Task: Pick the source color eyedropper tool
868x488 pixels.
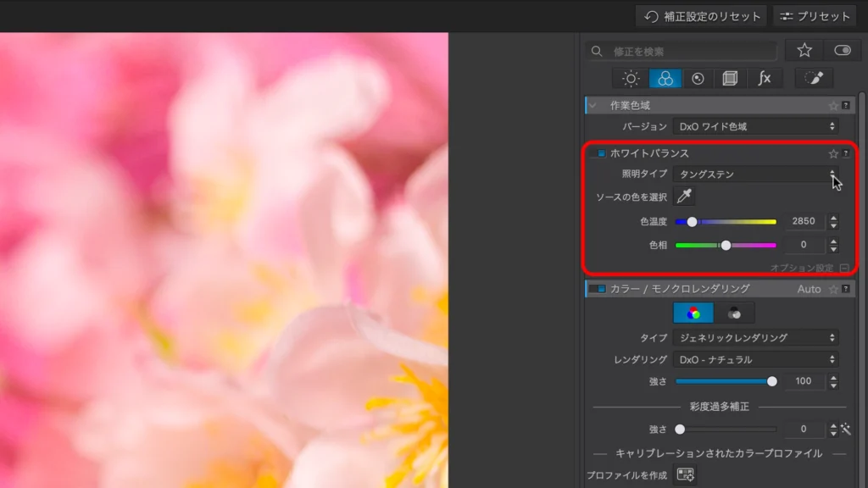Action: (x=684, y=197)
